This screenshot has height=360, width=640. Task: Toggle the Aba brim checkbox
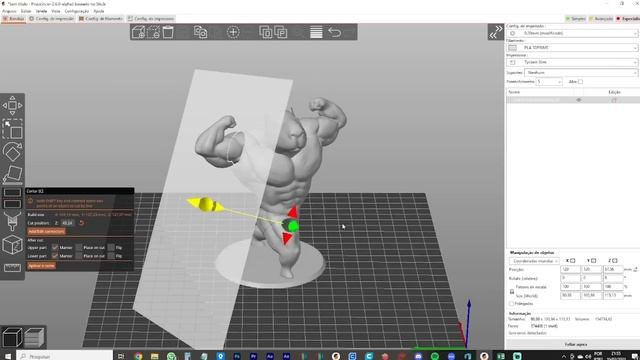[x=580, y=82]
